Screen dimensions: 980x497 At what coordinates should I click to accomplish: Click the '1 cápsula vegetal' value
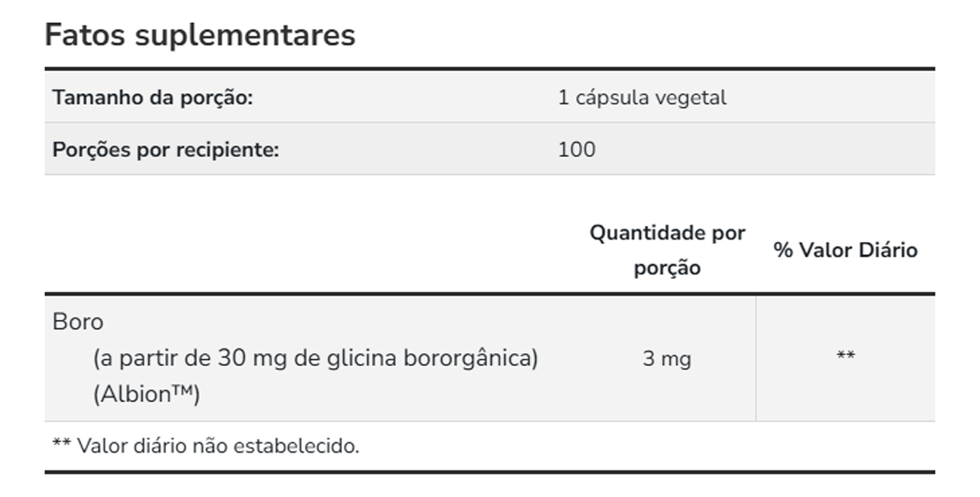coord(642,98)
